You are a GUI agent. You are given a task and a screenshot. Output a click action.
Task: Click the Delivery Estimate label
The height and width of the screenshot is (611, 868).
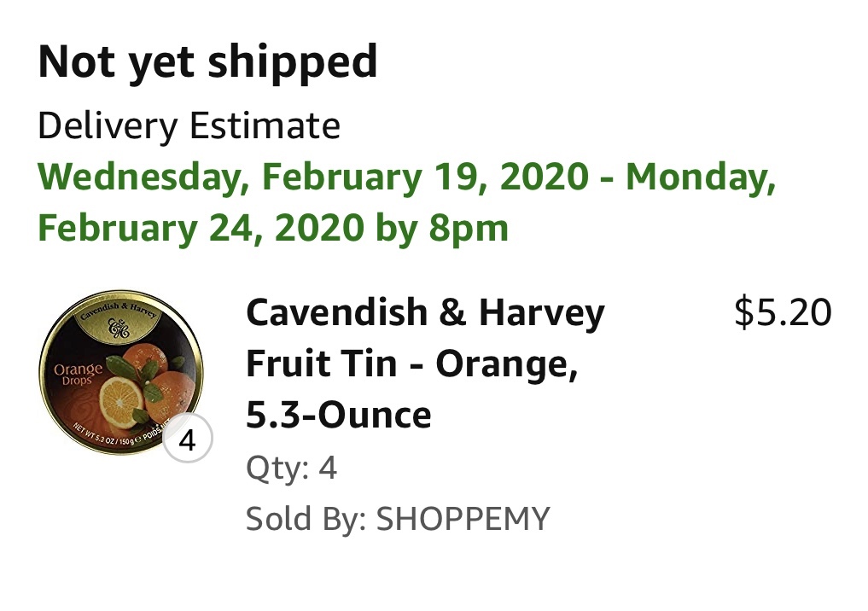[x=189, y=126]
